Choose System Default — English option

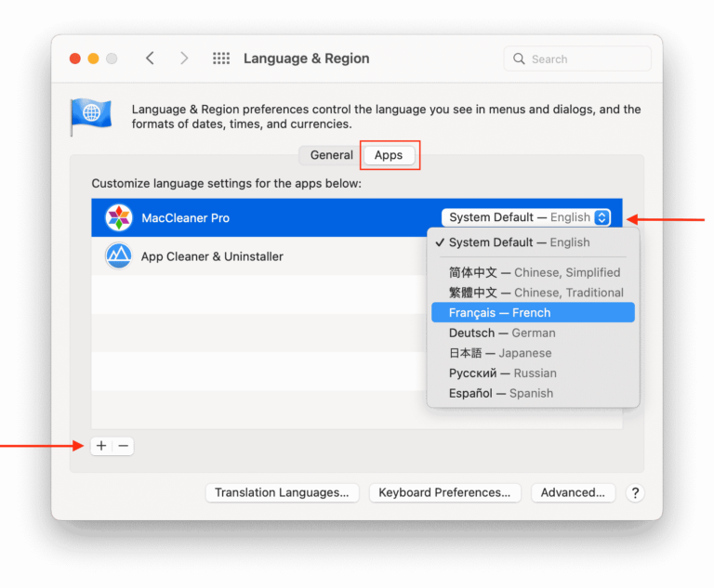[533, 242]
